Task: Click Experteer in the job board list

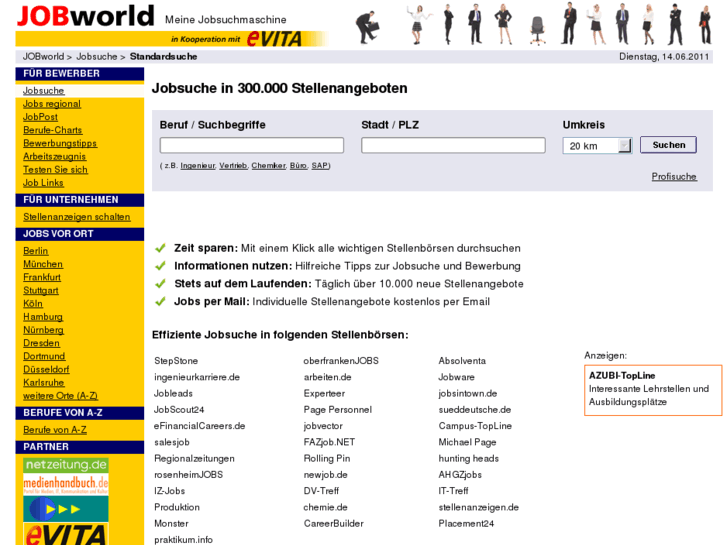Action: click(x=324, y=393)
